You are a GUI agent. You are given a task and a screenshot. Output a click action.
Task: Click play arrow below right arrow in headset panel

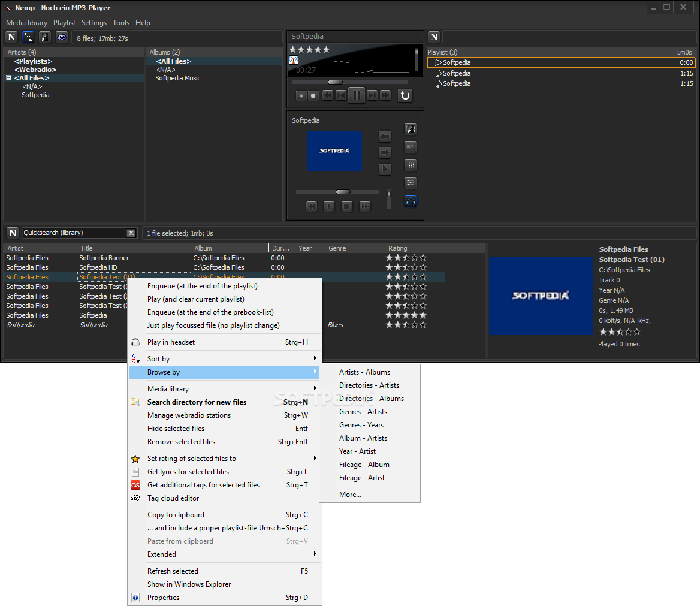[x=384, y=169]
